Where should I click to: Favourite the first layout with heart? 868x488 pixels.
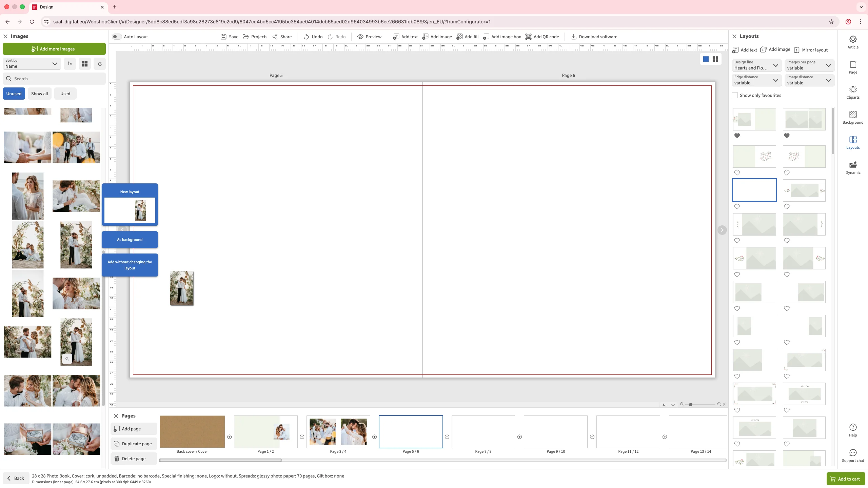(737, 136)
